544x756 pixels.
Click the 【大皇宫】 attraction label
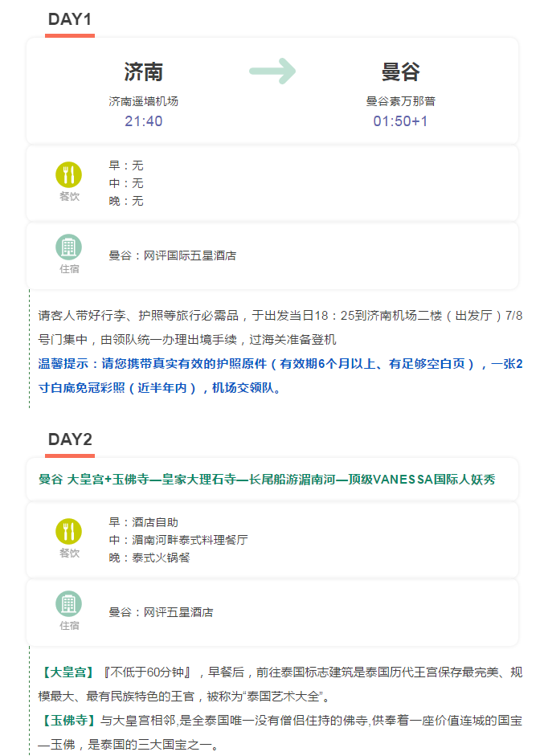click(x=67, y=672)
